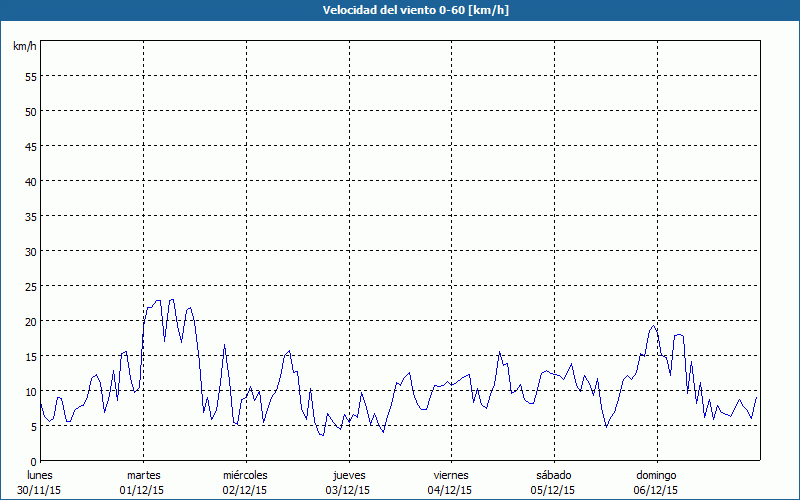
Task: Select the date label 02/12/15
Action: 245,490
